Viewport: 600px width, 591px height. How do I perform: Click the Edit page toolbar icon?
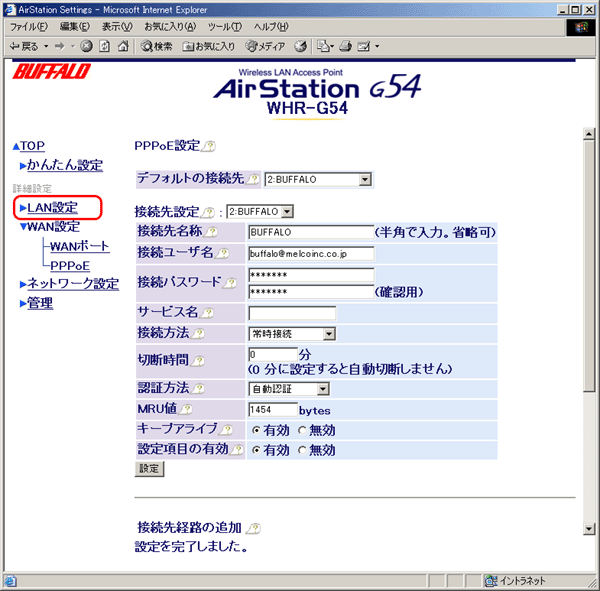[x=364, y=46]
